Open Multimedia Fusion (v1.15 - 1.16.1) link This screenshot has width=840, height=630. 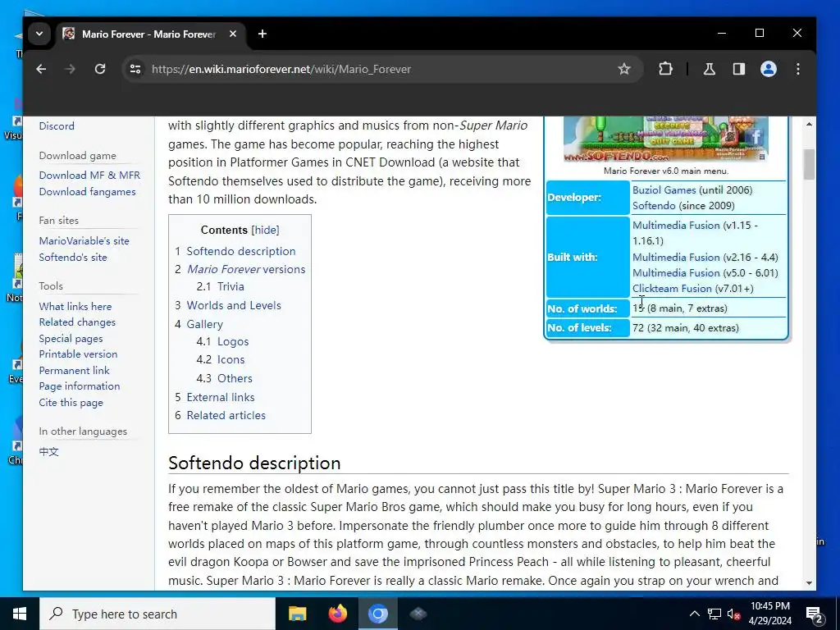click(x=676, y=226)
